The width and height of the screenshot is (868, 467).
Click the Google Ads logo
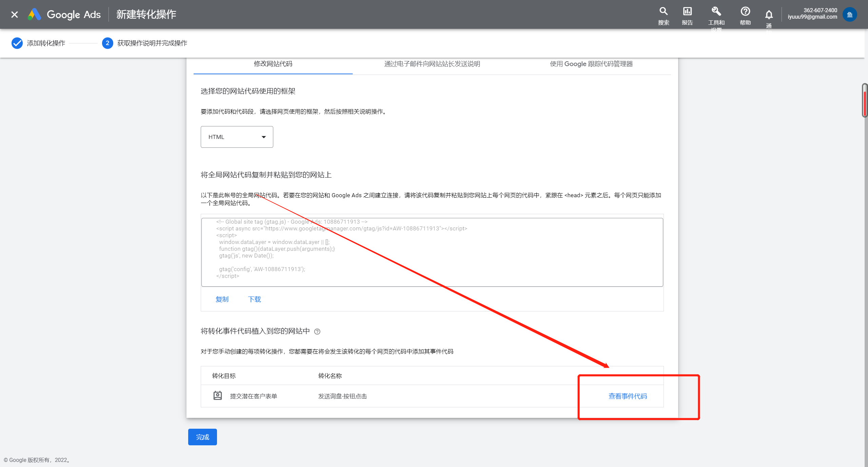pyautogui.click(x=64, y=15)
